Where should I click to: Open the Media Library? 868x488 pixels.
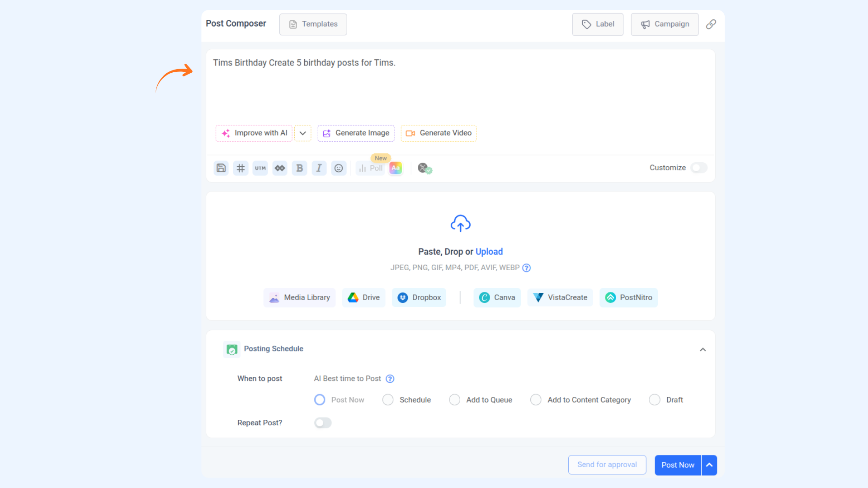pos(300,298)
